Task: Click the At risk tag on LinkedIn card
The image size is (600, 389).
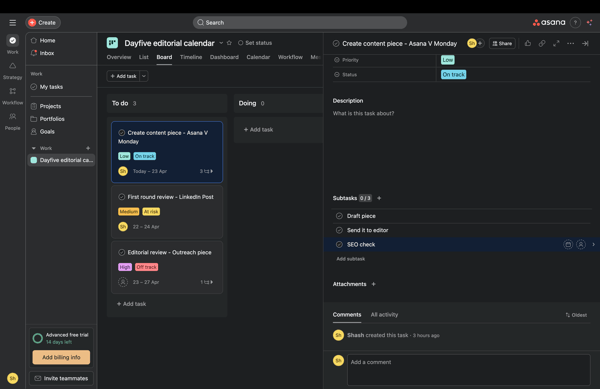Action: [x=151, y=212]
